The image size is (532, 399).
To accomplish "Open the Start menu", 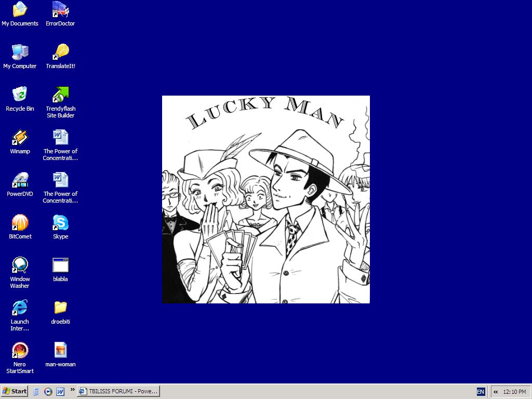I will click(14, 391).
